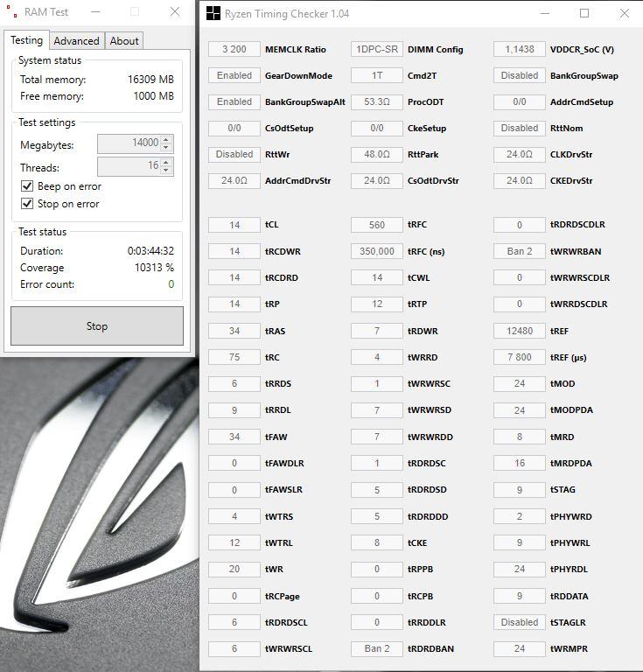Click the VDDCR_SoC voltage value 1,1438
This screenshot has width=643, height=672.
pyautogui.click(x=520, y=49)
